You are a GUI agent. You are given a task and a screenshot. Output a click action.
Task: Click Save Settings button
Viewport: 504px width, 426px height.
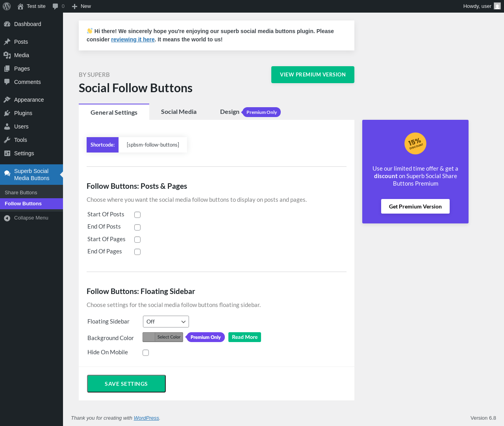[x=126, y=384]
